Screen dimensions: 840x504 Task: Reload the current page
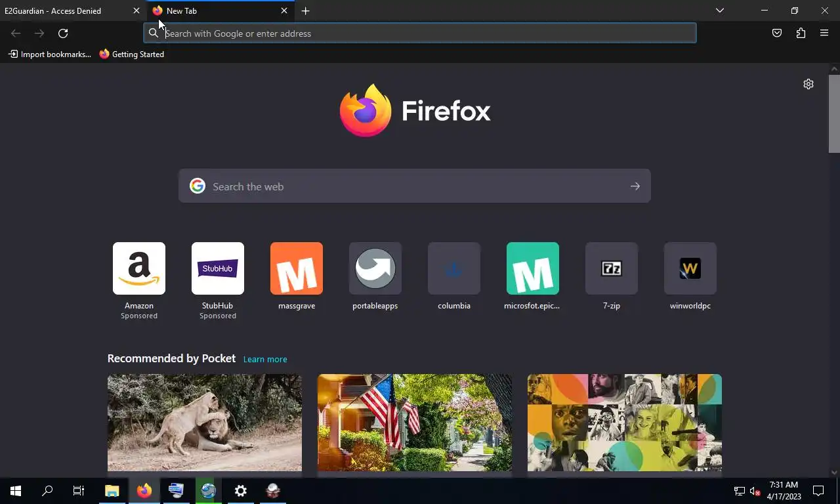pyautogui.click(x=63, y=33)
